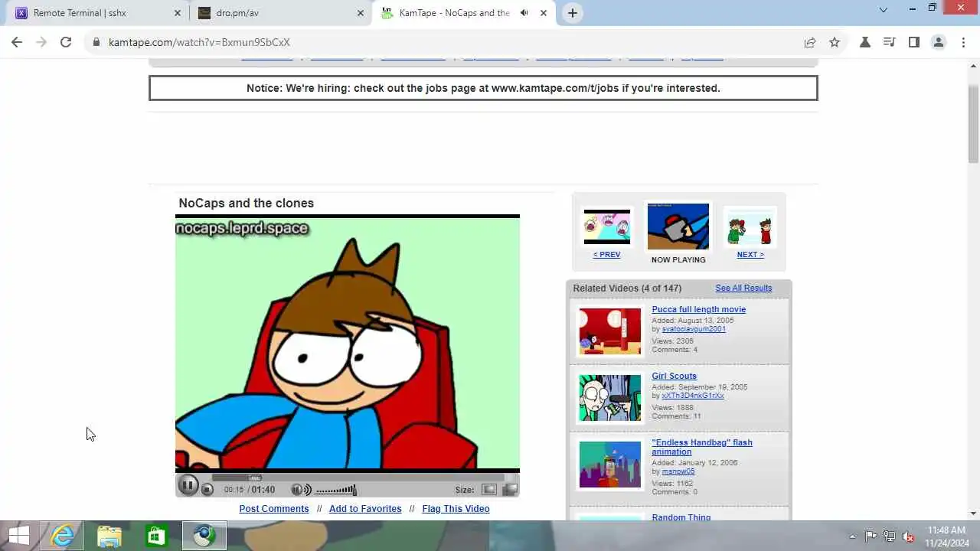Pause the video using the player's pause button

pyautogui.click(x=188, y=486)
